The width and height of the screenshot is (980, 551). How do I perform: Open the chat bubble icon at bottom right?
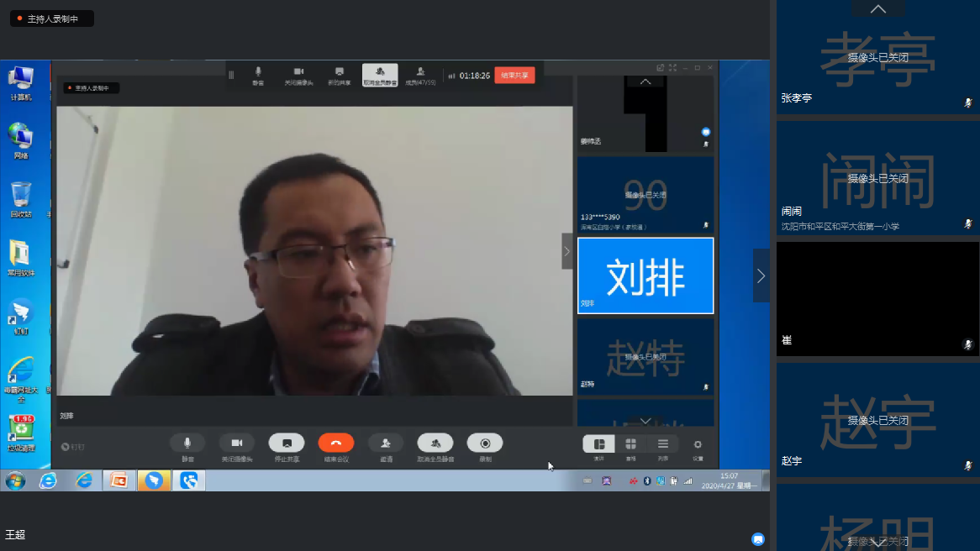pos(758,538)
